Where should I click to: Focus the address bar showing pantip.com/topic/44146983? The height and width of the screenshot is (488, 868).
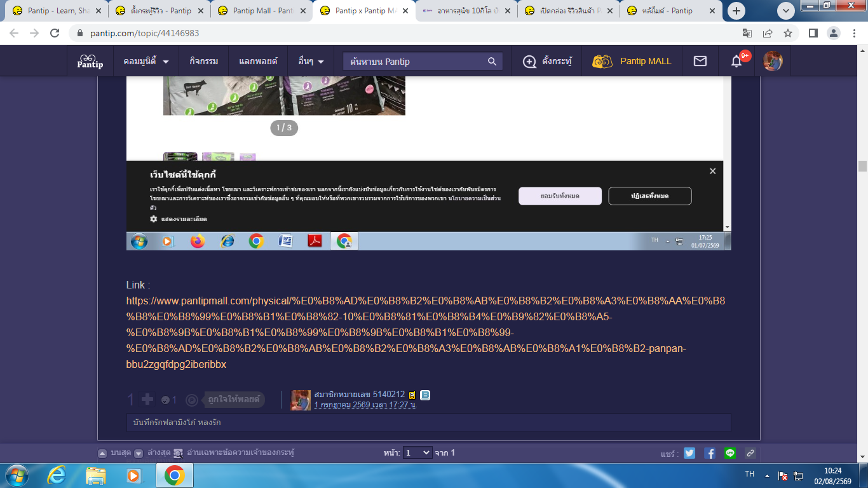coord(407,33)
